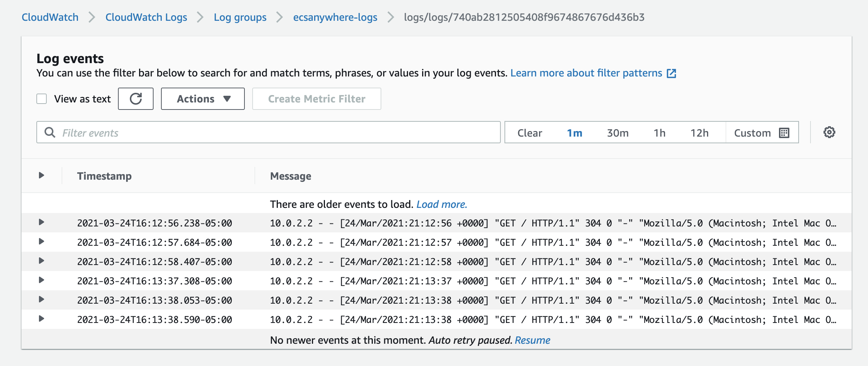868x366 pixels.
Task: Click the magnifier icon in filter bar
Action: [x=50, y=133]
